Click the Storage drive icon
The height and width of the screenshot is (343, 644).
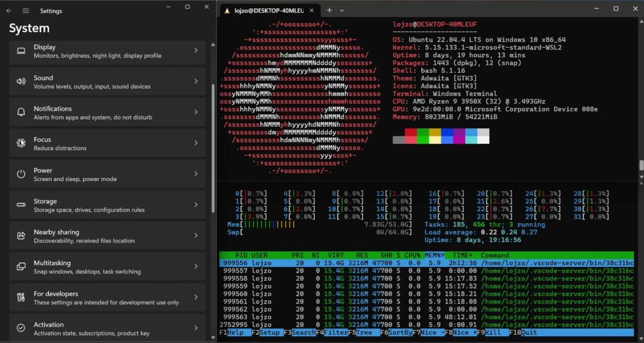[21, 205]
